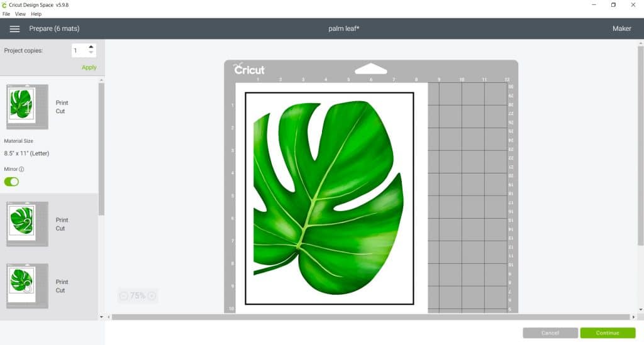The height and width of the screenshot is (345, 644).
Task: Click Print Cut label for mat 2
Action: (x=62, y=224)
